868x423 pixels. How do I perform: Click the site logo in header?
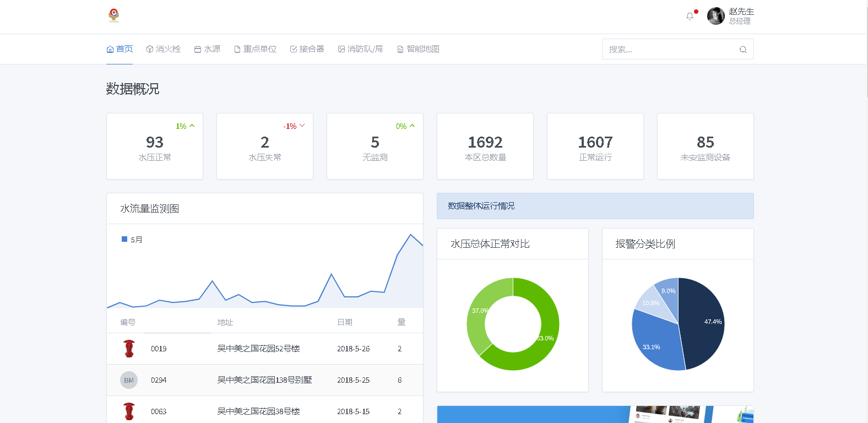114,15
